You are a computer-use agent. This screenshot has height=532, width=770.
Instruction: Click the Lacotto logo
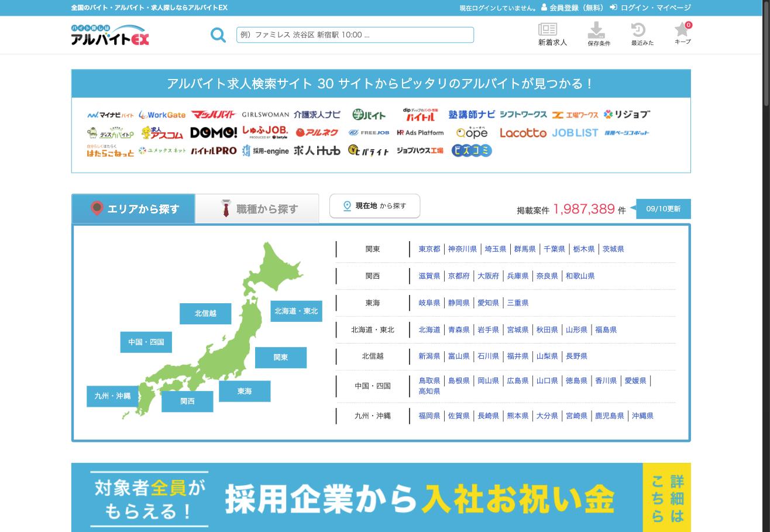point(523,133)
